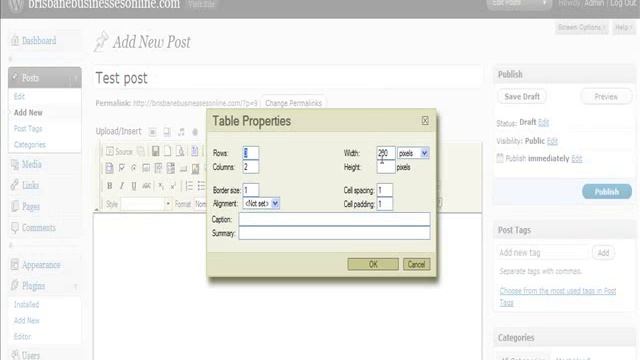Viewport: 640px width, 360px height.
Task: Click the Add Audio music note icon
Action: click(x=181, y=132)
